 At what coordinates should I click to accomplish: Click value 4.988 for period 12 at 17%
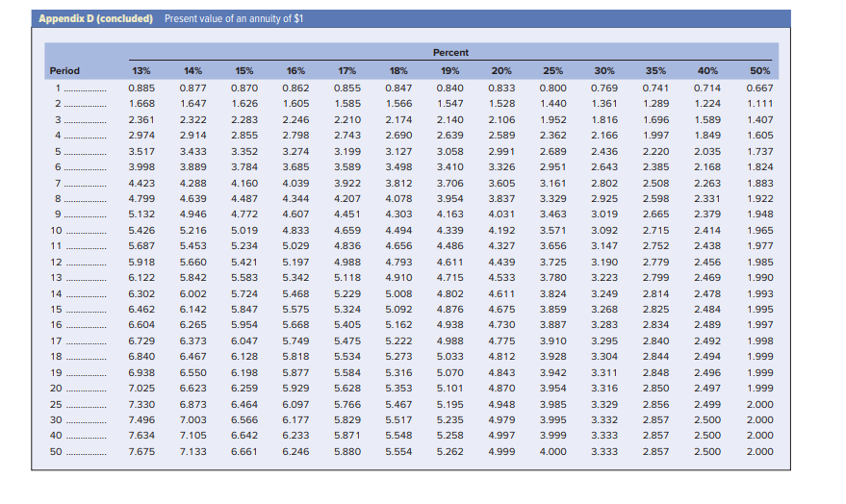(346, 262)
